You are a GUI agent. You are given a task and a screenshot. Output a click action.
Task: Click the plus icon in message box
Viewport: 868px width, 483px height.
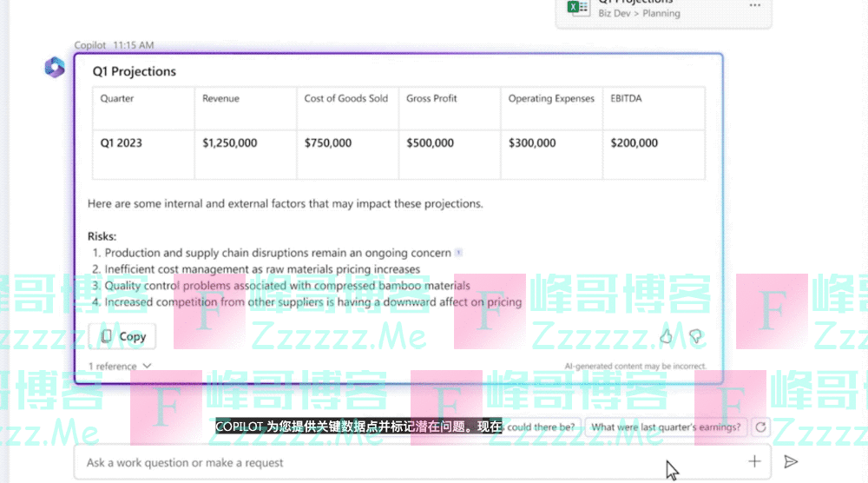pyautogui.click(x=754, y=462)
